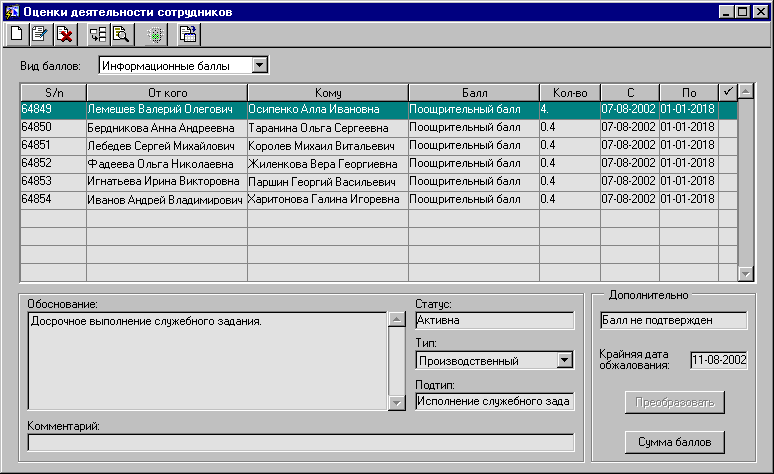Select row 64849 Лемешев Валерий Олегович
Viewport: 774px width, 474px height.
(379, 110)
